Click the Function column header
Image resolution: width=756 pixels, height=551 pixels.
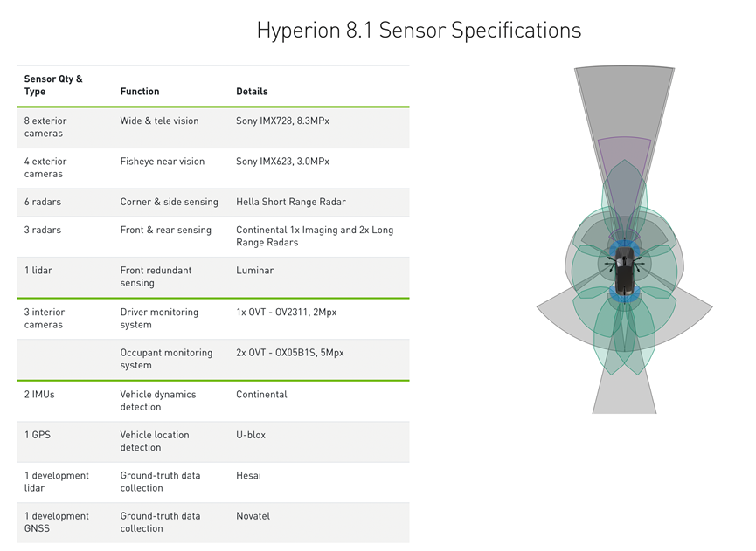coord(140,92)
